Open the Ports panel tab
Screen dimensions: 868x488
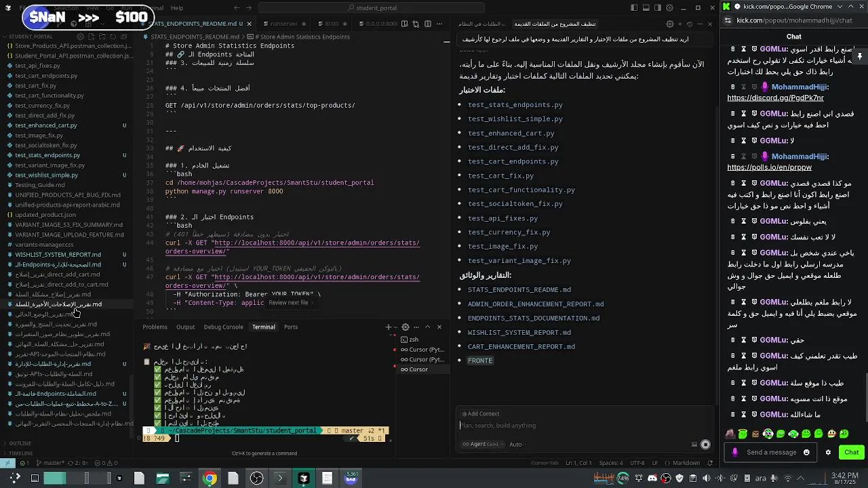291,327
